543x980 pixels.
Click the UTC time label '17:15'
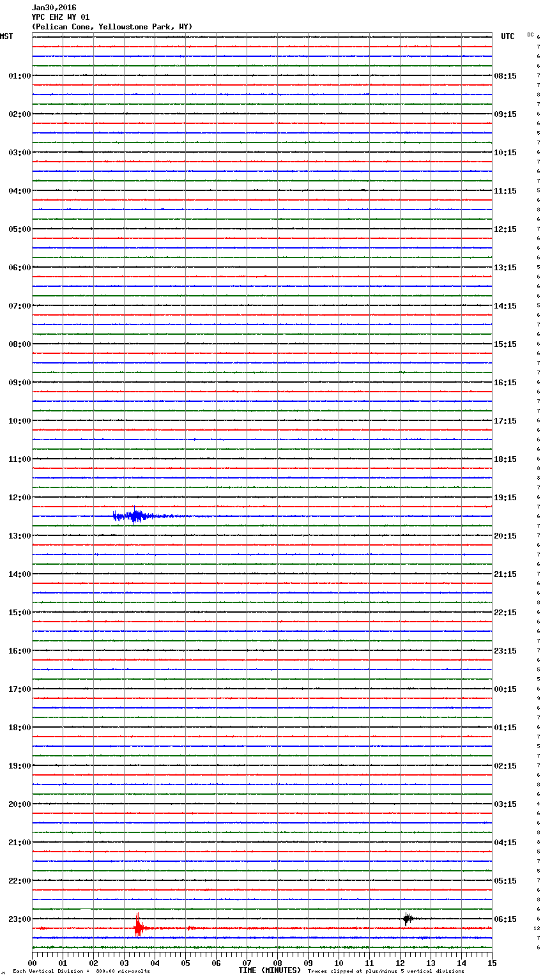point(505,421)
